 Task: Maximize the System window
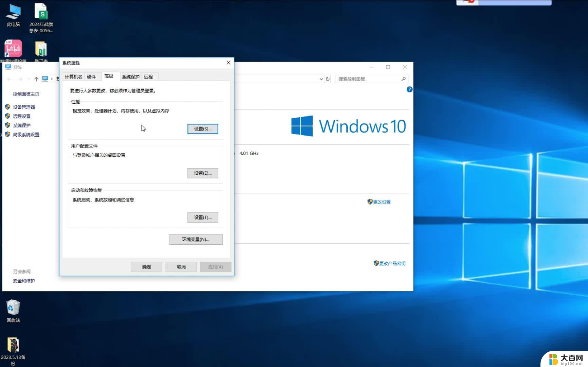click(x=388, y=67)
